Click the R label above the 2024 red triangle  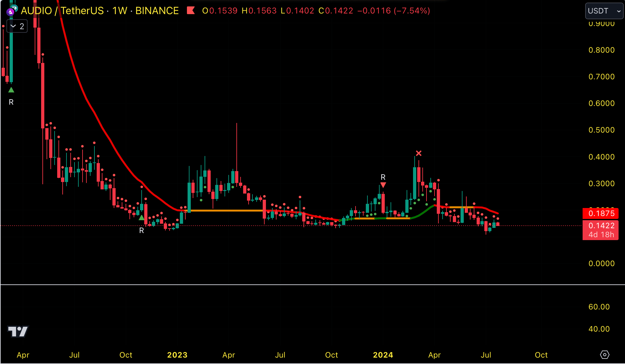coord(383,177)
